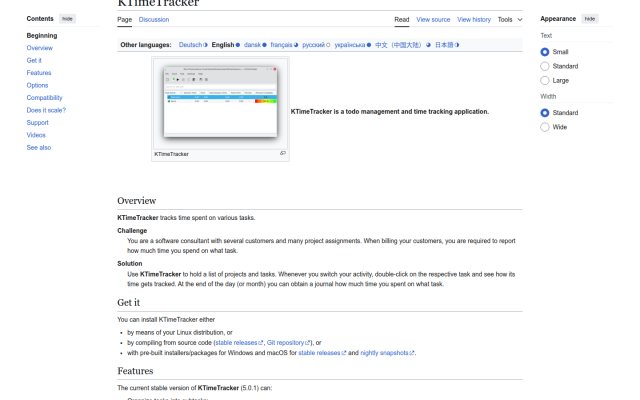Click the bold Solution term

click(129, 264)
